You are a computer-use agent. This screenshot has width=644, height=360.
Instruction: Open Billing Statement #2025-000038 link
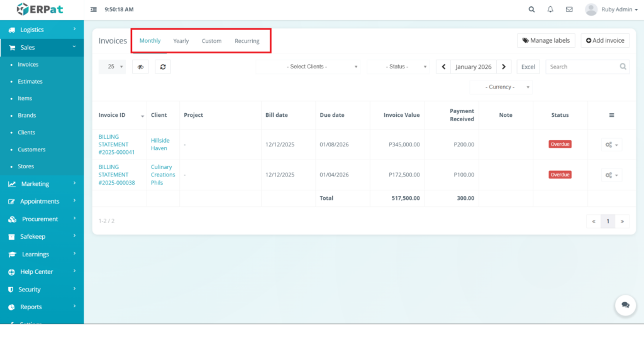point(116,175)
